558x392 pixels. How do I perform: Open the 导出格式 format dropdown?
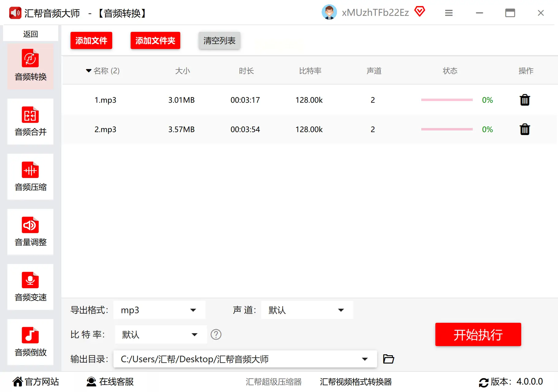pyautogui.click(x=159, y=310)
